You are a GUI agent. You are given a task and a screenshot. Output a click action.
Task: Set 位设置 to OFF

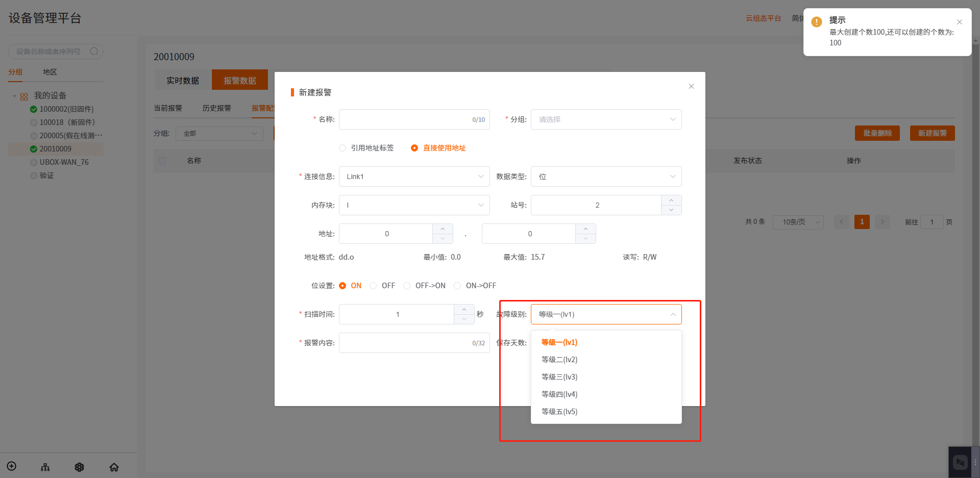382,286
